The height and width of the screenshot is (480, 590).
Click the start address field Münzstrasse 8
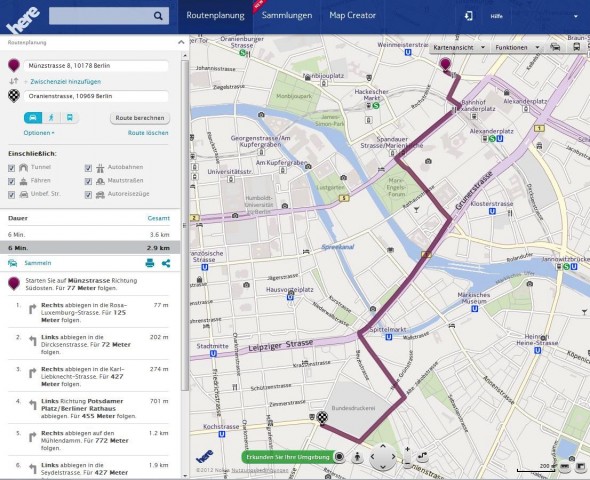96,66
